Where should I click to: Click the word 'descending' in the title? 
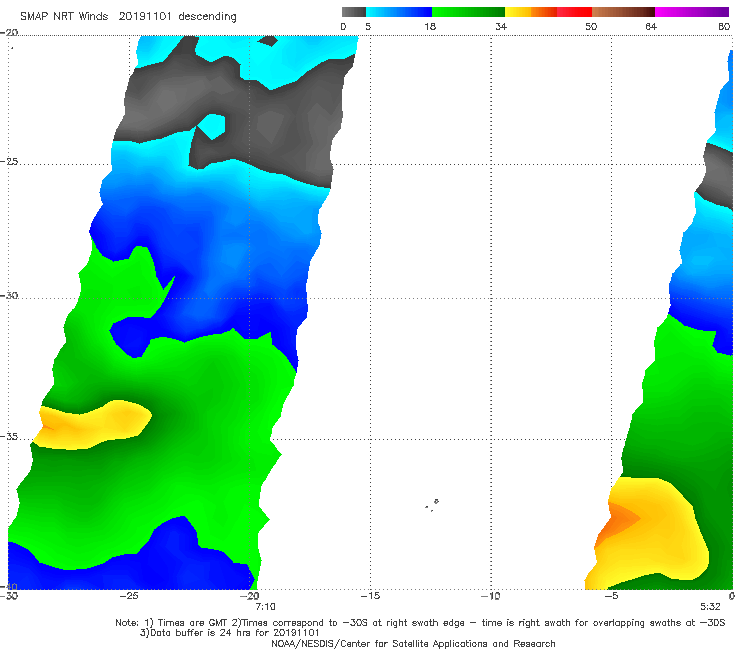click(208, 17)
